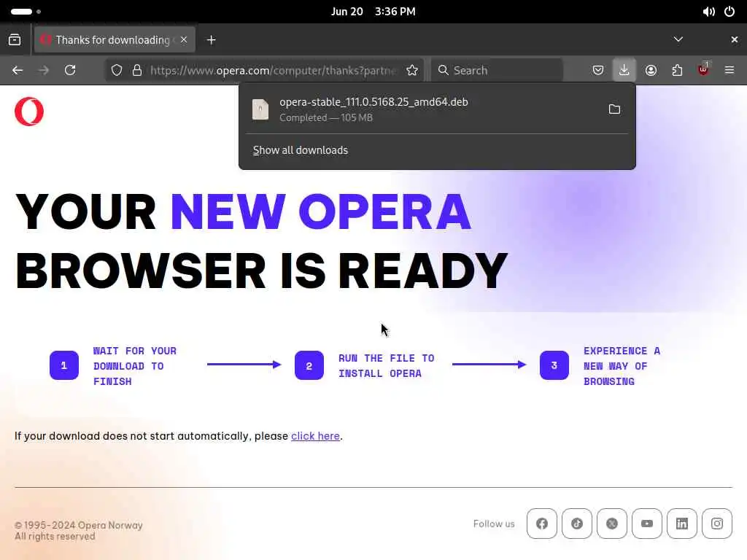
Task: Open the tracking protection shield icon
Action: [117, 71]
